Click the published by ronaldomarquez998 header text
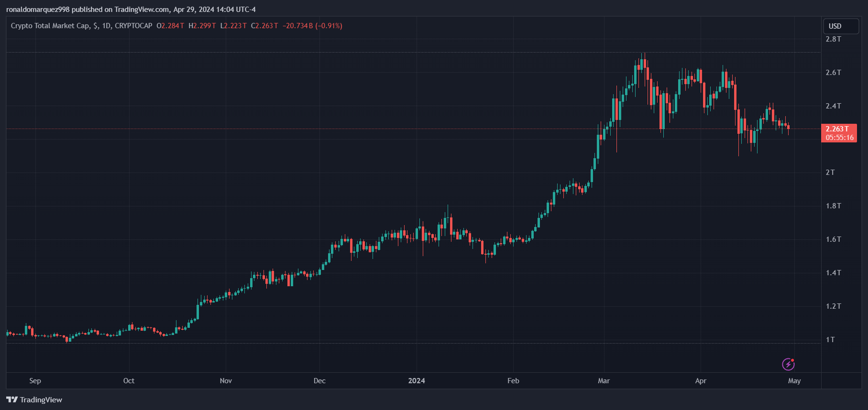Screen dimensions: 868x410 131,10
